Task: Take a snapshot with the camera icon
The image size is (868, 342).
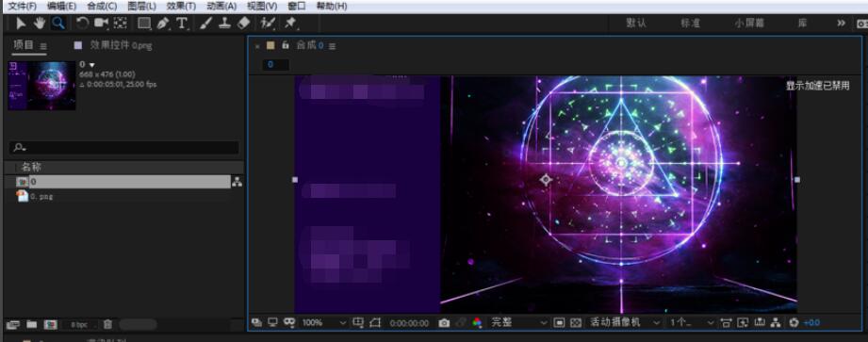Action: pos(444,322)
